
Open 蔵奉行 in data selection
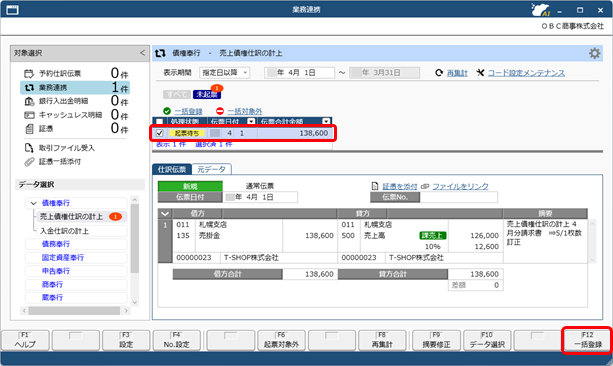pyautogui.click(x=76, y=298)
